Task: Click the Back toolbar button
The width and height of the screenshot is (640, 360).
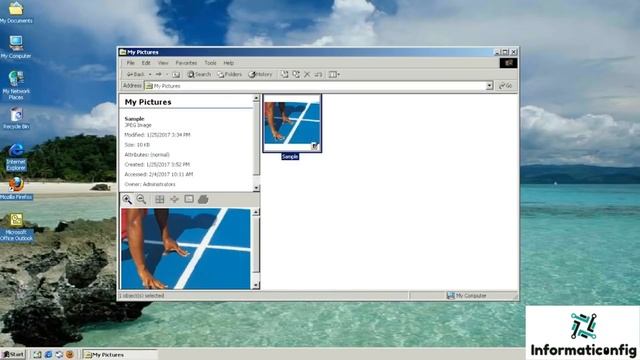Action: pos(136,74)
